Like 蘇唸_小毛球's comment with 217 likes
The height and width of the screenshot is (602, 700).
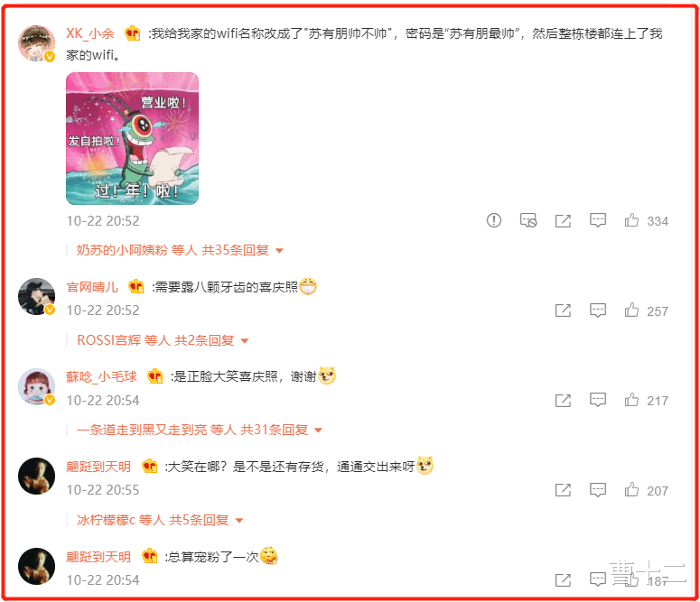click(x=631, y=400)
